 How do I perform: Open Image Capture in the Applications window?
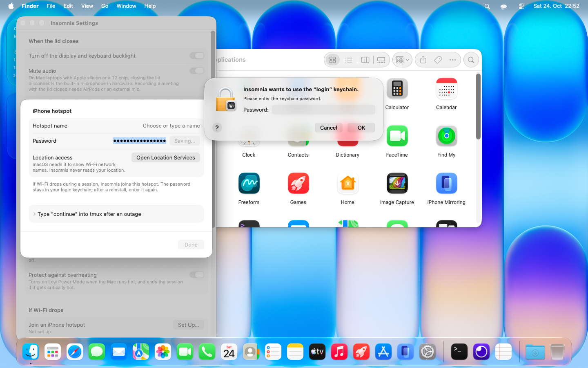click(397, 184)
